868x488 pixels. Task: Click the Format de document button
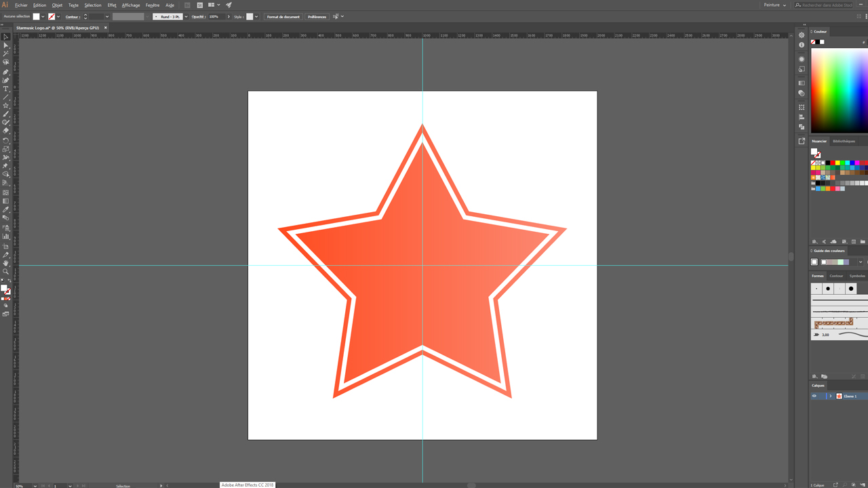tap(283, 16)
